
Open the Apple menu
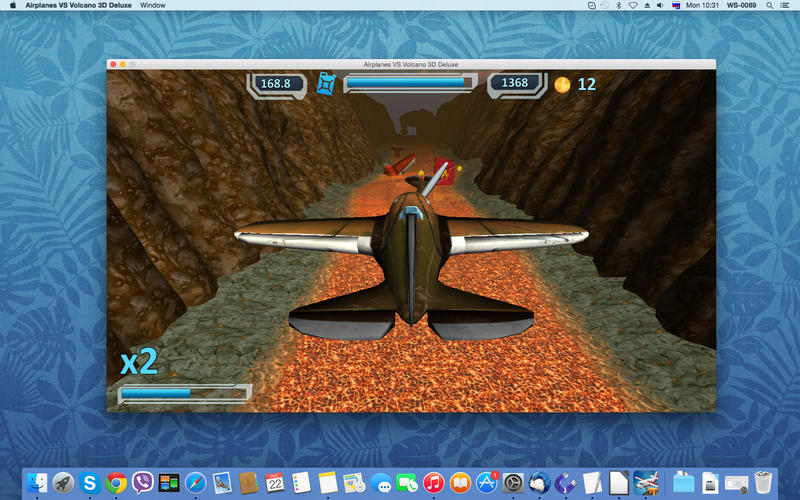(x=13, y=5)
